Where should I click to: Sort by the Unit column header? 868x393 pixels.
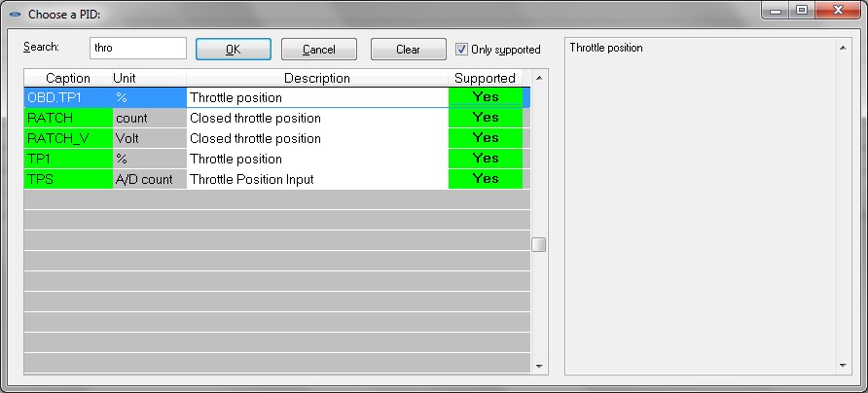coord(125,78)
